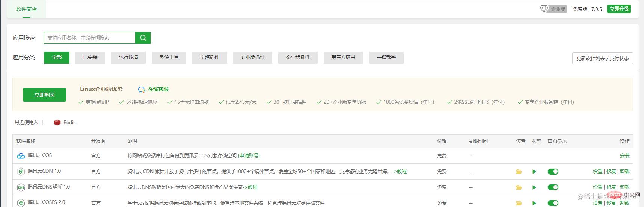Select the 已安装 category filter
Image resolution: width=644 pixels, height=207 pixels.
pos(90,57)
